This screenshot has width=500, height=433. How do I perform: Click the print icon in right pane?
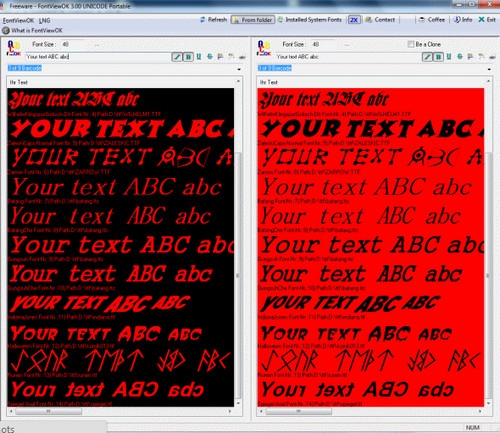492,57
